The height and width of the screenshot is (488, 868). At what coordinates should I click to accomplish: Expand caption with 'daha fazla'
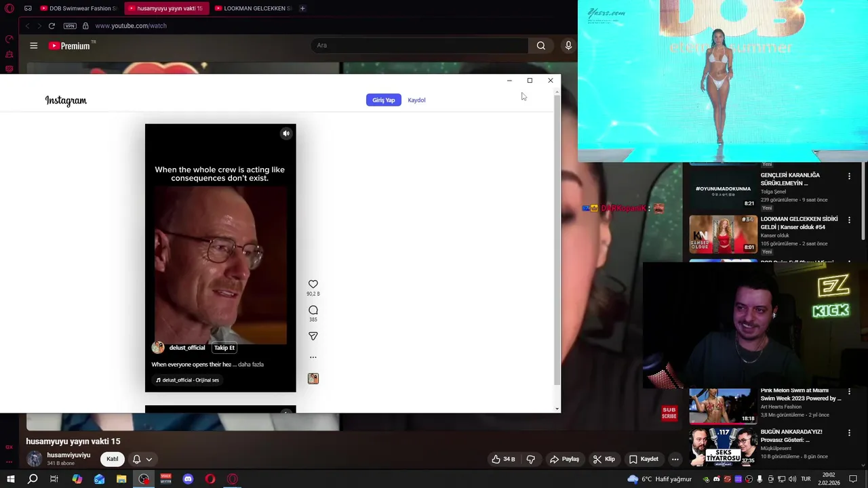[x=251, y=365]
